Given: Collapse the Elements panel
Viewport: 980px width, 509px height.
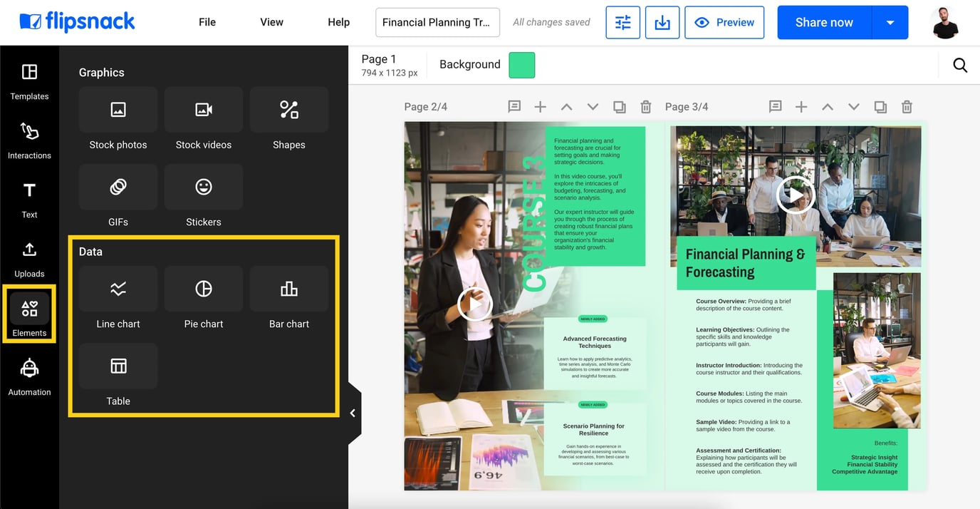Looking at the screenshot, I should 353,412.
